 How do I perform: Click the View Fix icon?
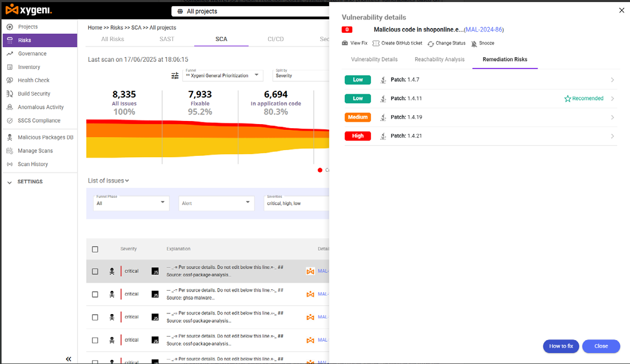pyautogui.click(x=345, y=43)
